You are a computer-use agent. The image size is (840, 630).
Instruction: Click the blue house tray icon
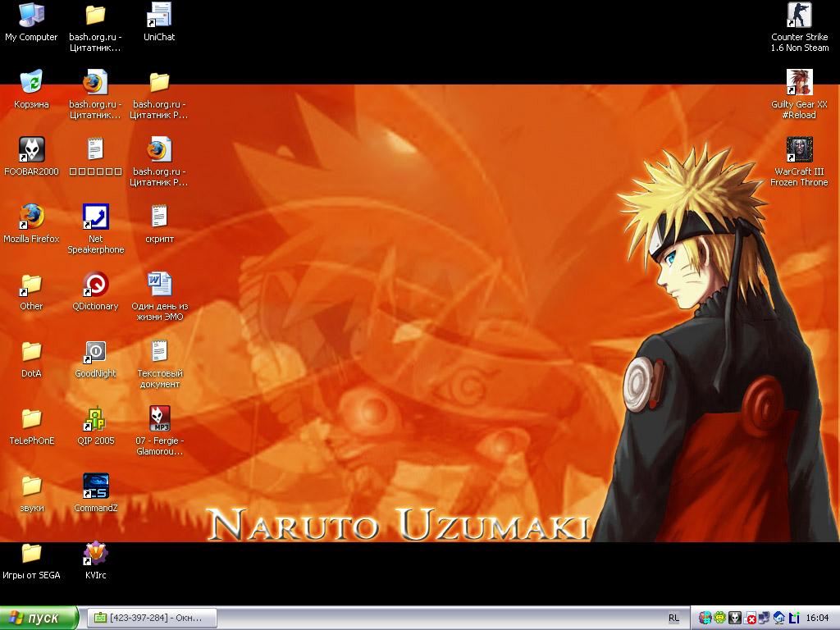point(779,618)
